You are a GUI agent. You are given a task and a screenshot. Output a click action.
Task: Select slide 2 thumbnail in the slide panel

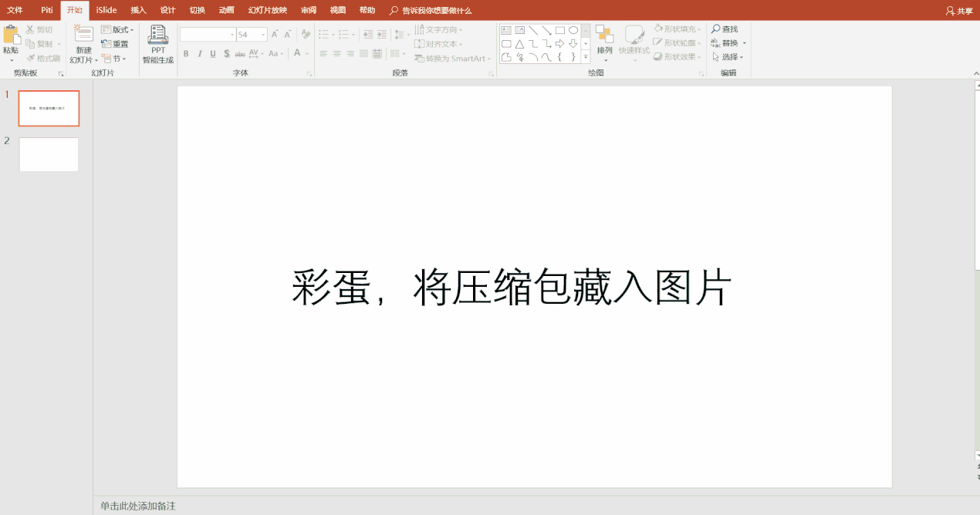(49, 154)
